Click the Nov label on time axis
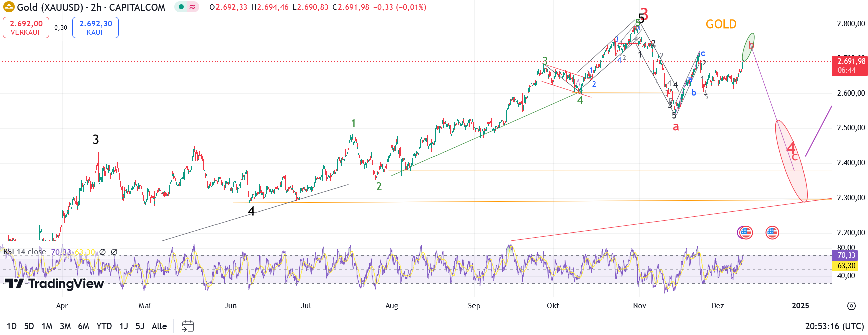This screenshot has width=868, height=335. click(639, 306)
